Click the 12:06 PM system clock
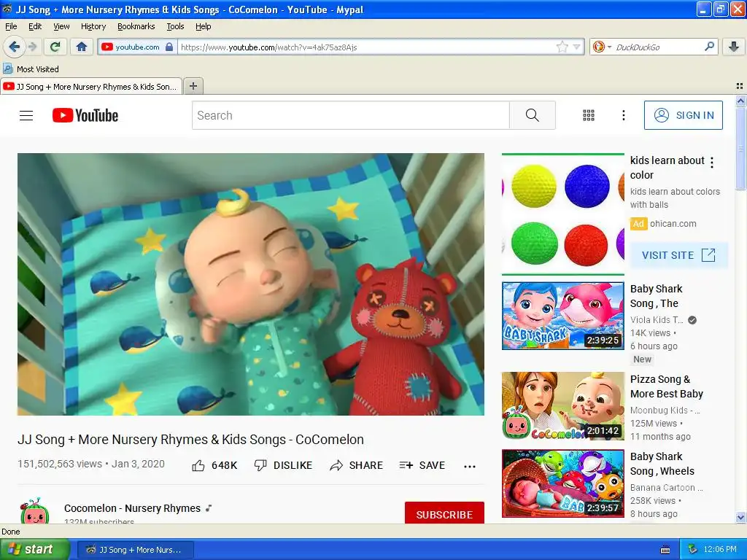The width and height of the screenshot is (747, 560). 719,550
